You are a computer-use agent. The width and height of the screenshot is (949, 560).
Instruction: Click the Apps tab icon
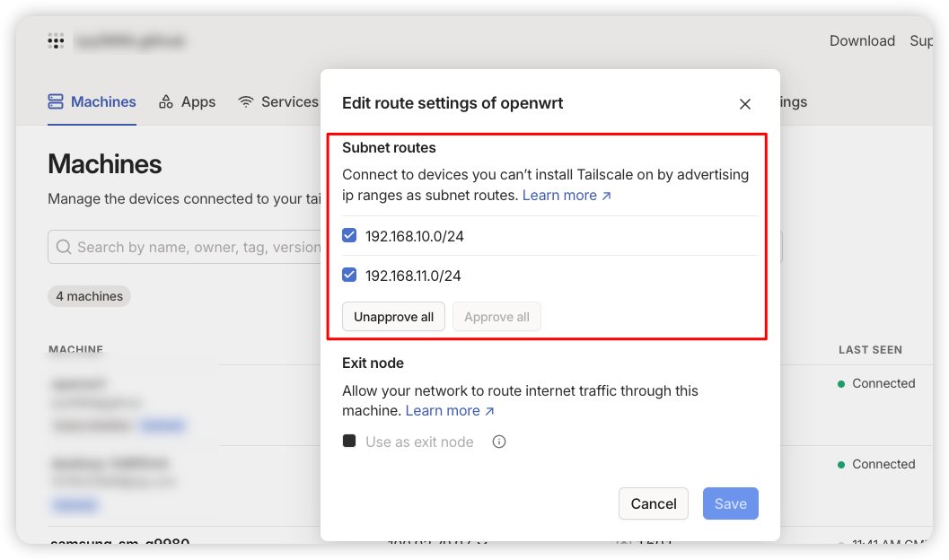click(x=166, y=102)
